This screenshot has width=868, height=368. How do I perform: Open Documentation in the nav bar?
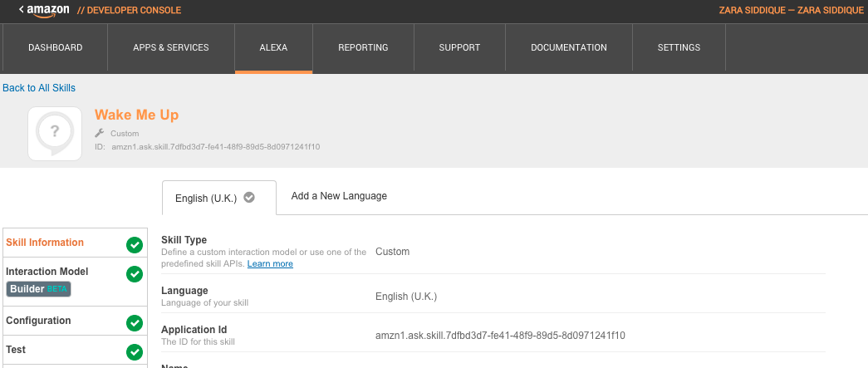[x=568, y=47]
